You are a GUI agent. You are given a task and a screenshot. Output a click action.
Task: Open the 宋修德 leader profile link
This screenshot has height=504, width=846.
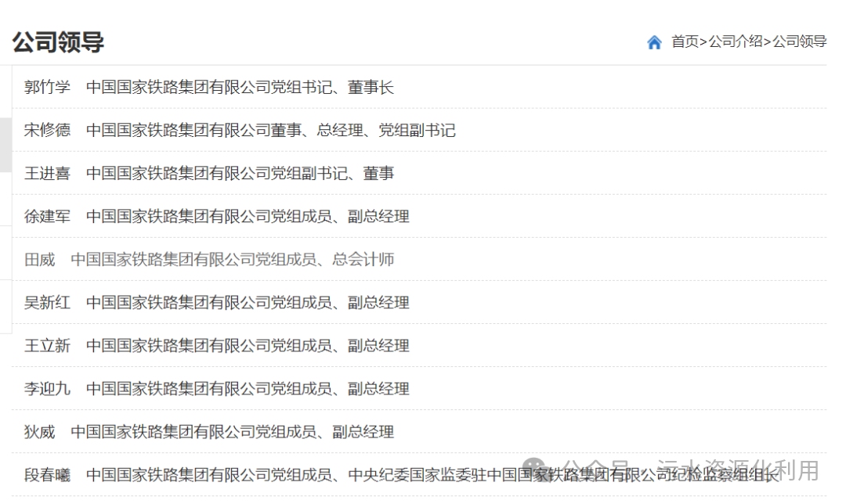pos(240,130)
